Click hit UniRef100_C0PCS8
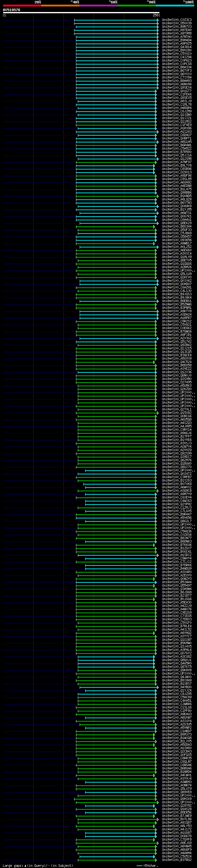The height and width of the screenshot is (868, 197). [176, 64]
